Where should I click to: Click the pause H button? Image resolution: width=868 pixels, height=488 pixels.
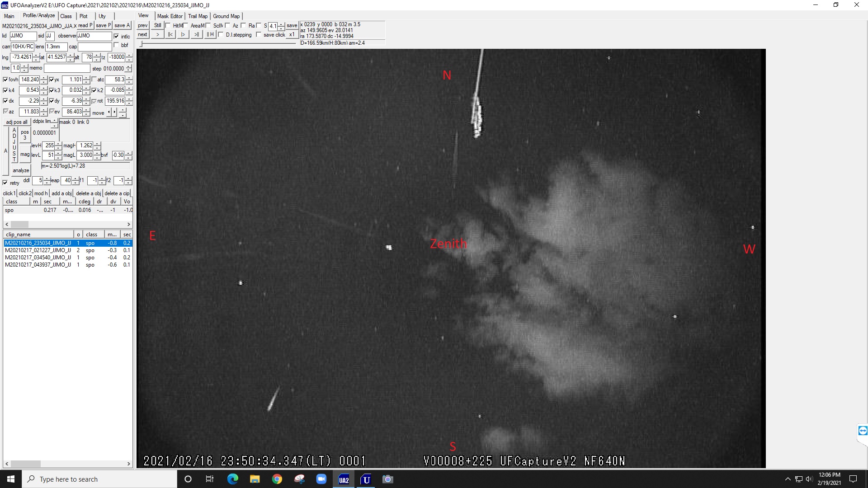pyautogui.click(x=210, y=35)
